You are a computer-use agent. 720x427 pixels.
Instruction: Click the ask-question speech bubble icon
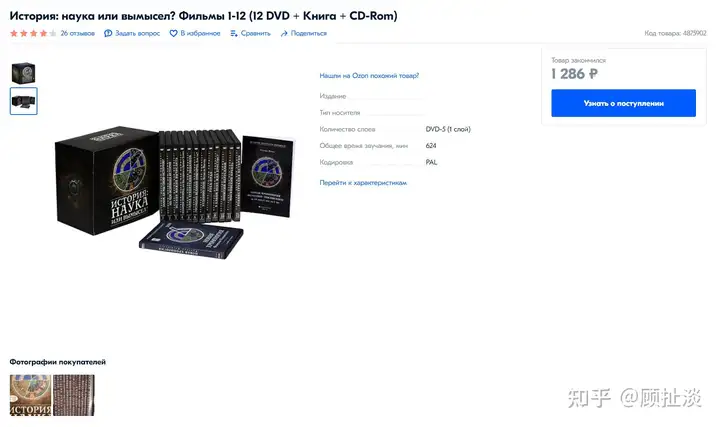(108, 33)
